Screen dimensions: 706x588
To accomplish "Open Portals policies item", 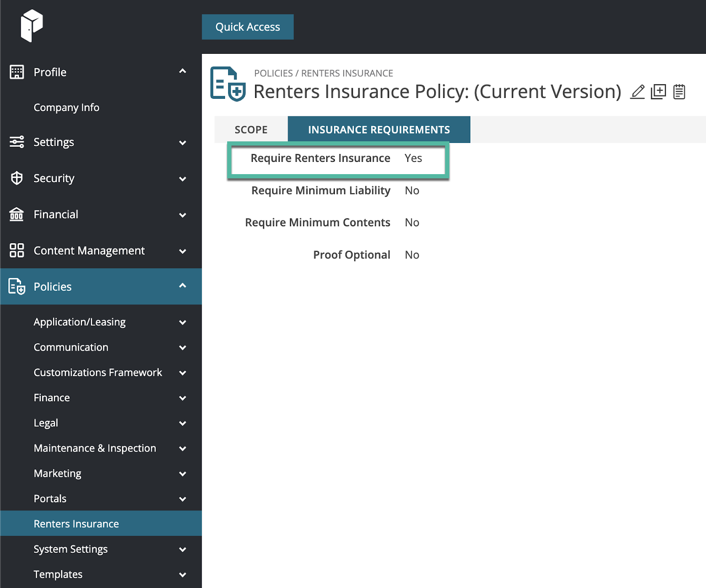I will point(50,498).
